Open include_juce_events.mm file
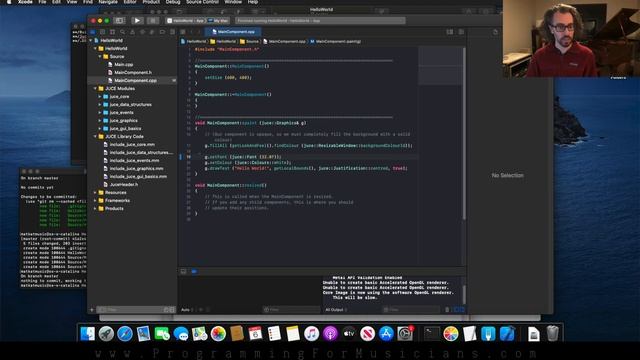The width and height of the screenshot is (640, 360). [x=135, y=160]
